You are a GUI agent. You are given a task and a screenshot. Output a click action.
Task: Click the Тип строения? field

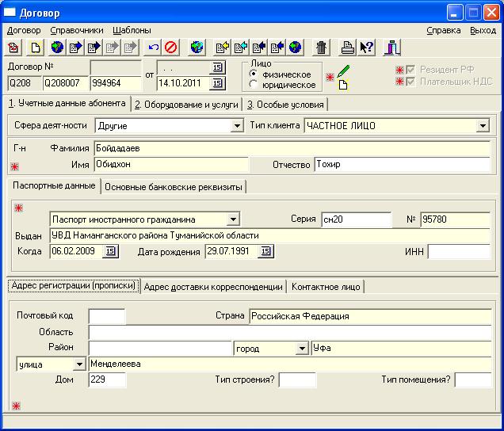tap(298, 380)
